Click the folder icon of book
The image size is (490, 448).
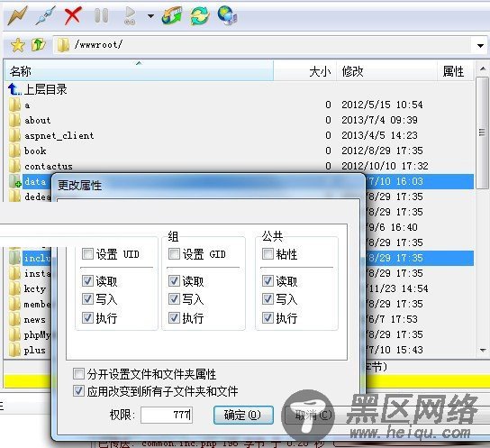pyautogui.click(x=14, y=151)
